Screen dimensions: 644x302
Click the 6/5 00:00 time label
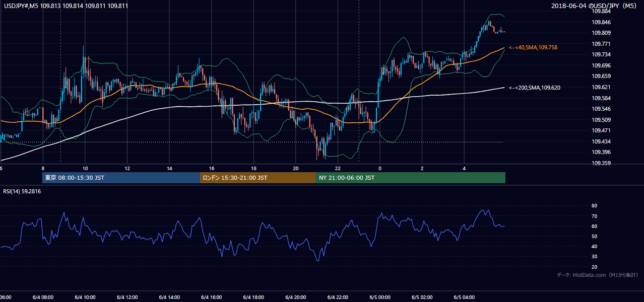[379, 297]
